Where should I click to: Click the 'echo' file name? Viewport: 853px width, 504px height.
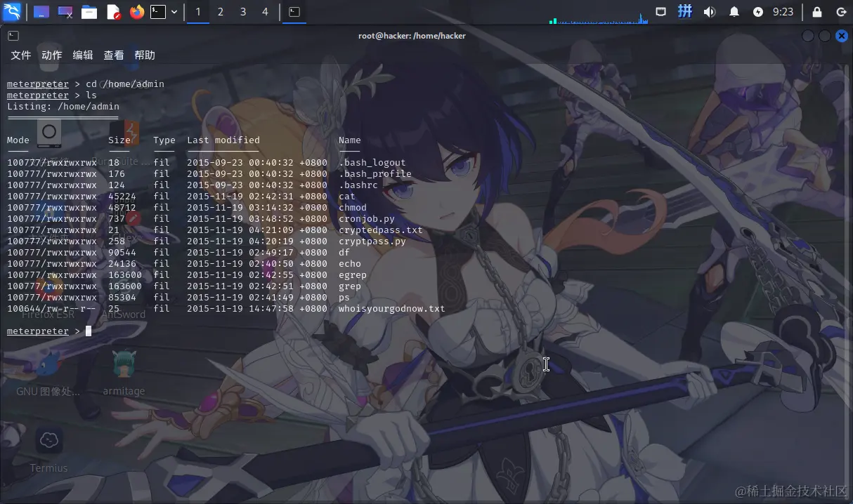[350, 264]
